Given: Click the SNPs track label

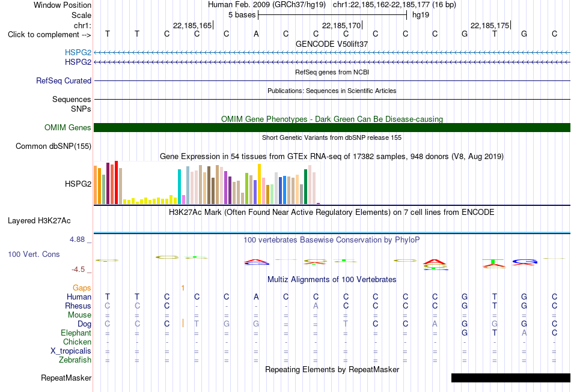Looking at the screenshot, I should click(x=81, y=109).
